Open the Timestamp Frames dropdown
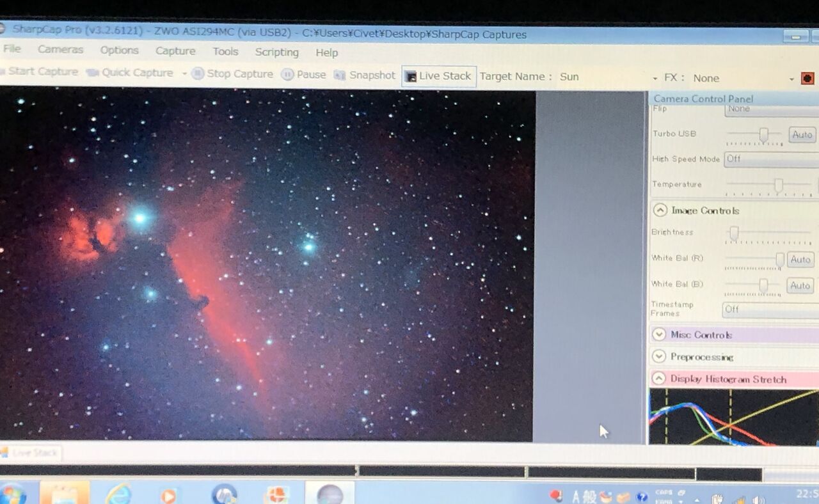Image resolution: width=819 pixels, height=504 pixels. [x=770, y=310]
